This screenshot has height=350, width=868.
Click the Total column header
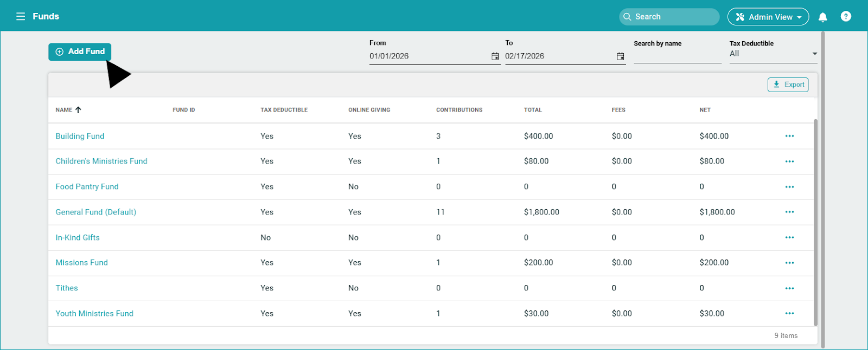(x=532, y=110)
